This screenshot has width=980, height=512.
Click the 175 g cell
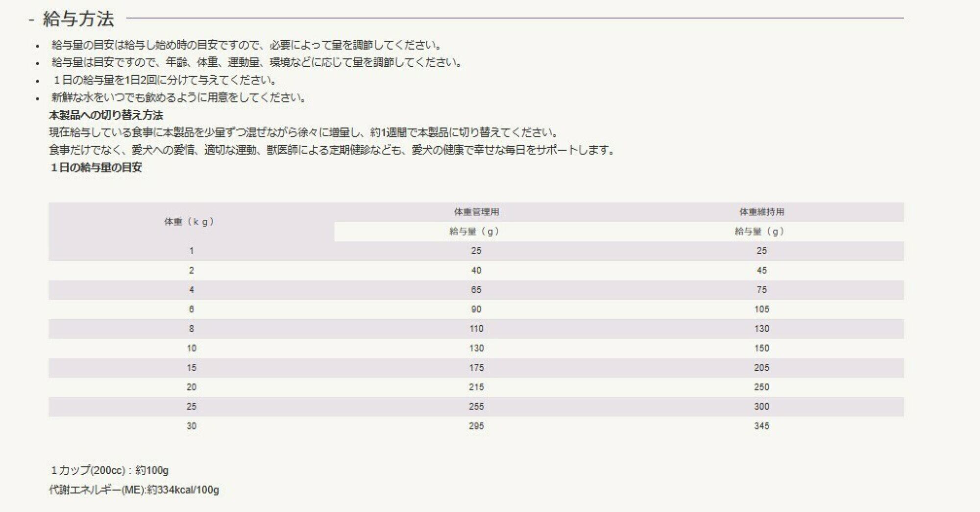[x=476, y=368]
